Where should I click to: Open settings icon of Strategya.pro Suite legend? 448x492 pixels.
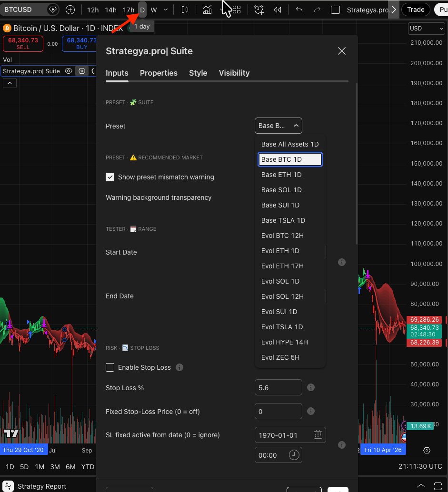coord(81,71)
